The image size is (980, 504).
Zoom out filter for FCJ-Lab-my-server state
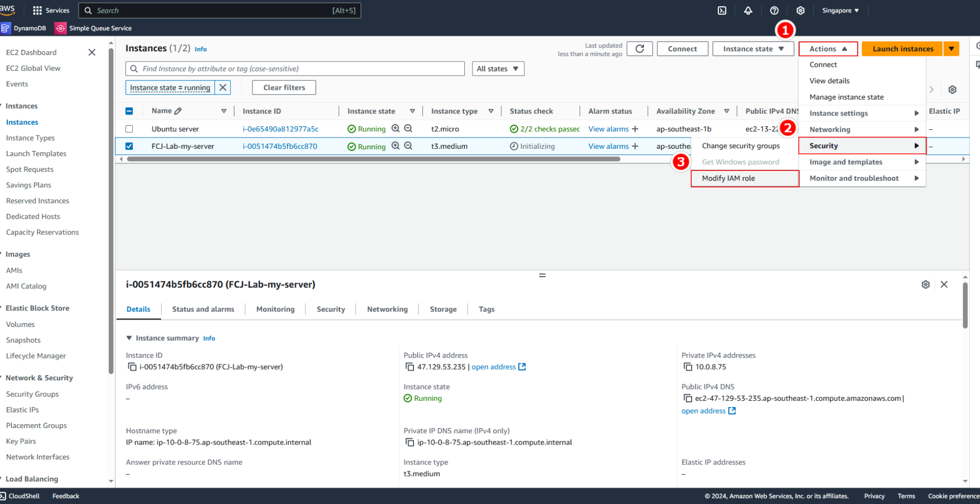[x=408, y=146]
